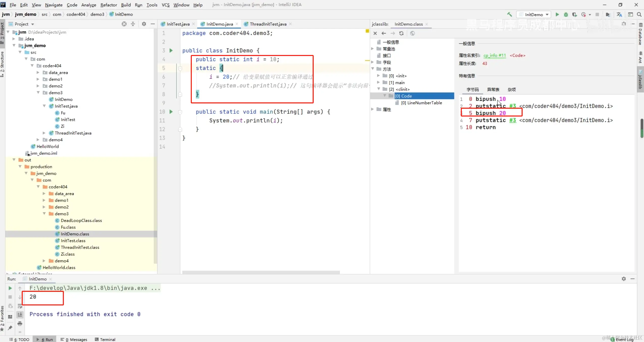The height and width of the screenshot is (342, 644).
Task: Click the green Run button in the toolbar
Action: (x=557, y=14)
